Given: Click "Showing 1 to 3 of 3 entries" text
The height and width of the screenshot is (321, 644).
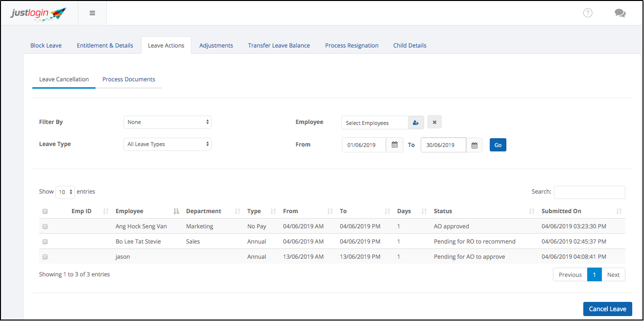Looking at the screenshot, I should click(74, 274).
